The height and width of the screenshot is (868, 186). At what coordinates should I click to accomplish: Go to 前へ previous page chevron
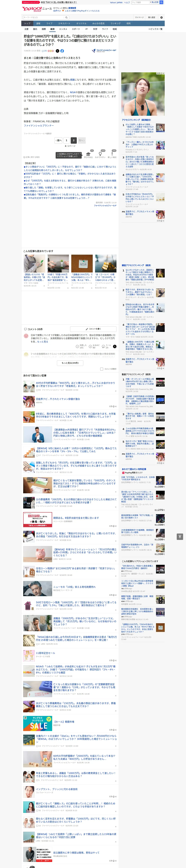pos(59,140)
